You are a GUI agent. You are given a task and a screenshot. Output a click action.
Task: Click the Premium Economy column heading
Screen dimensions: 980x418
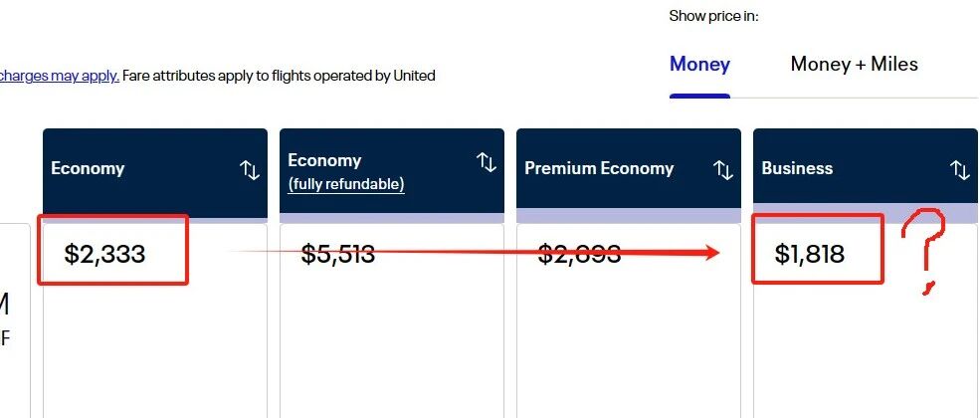click(599, 168)
